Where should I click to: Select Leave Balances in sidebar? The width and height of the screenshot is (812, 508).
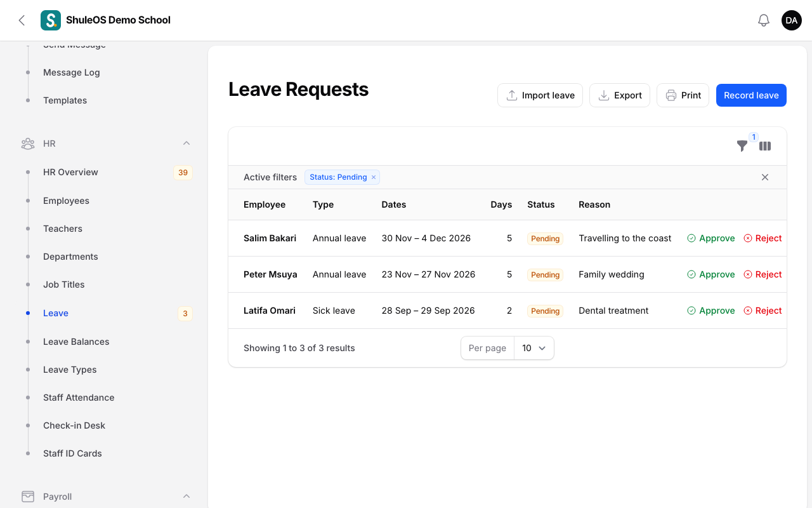76,342
